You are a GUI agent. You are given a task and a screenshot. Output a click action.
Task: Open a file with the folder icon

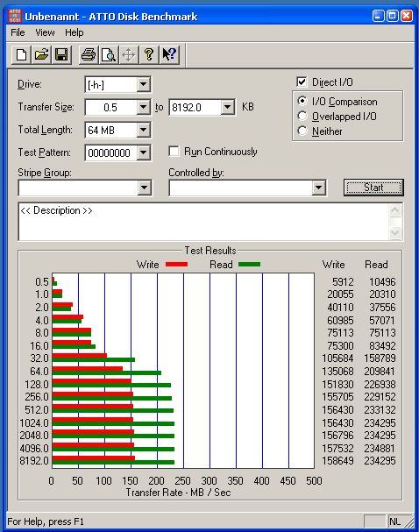pos(41,54)
